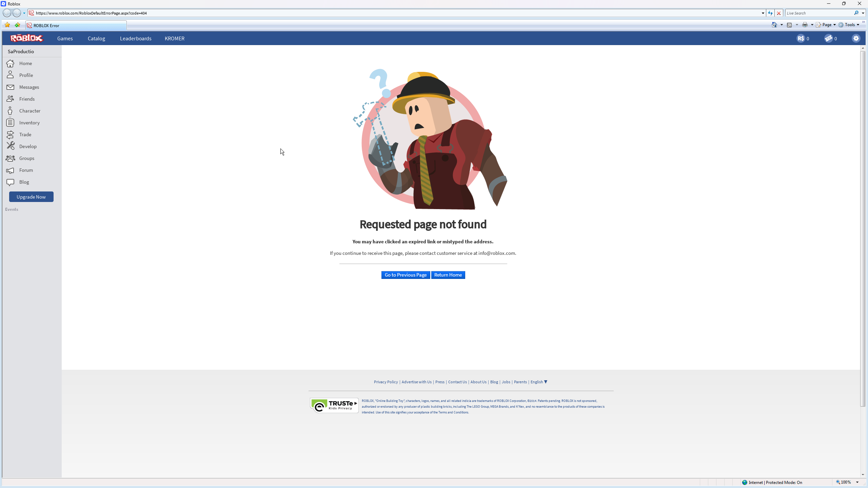The height and width of the screenshot is (488, 868).
Task: Click the Go to Previous Page button
Action: pos(406,275)
